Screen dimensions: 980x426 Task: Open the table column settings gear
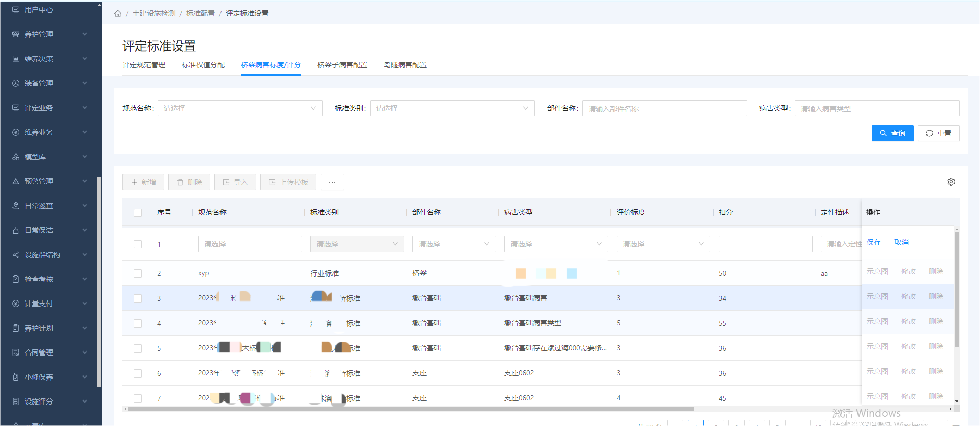click(951, 182)
